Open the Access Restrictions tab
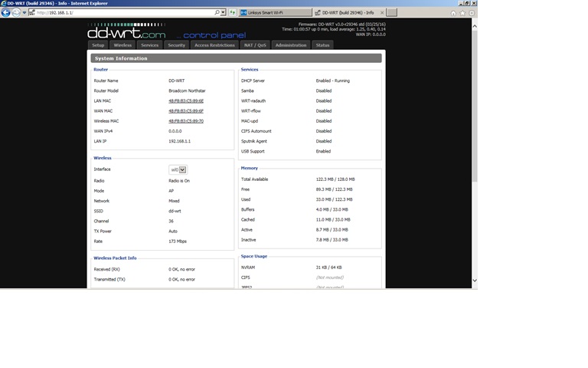588x368 pixels. click(x=214, y=45)
